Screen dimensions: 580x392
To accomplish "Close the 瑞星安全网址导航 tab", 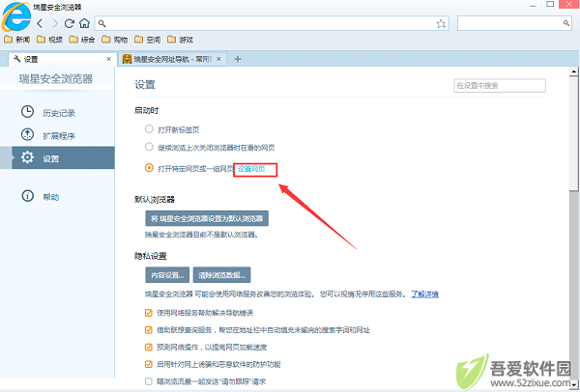I will 218,59.
